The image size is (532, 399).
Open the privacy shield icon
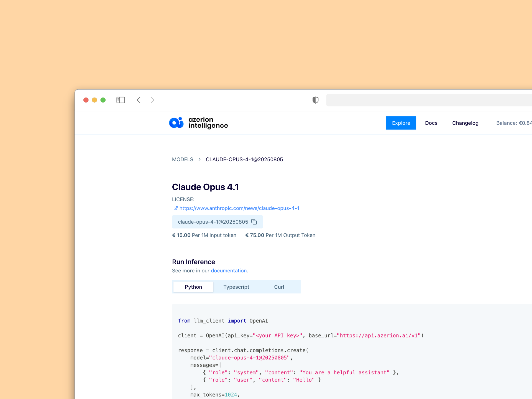point(315,100)
